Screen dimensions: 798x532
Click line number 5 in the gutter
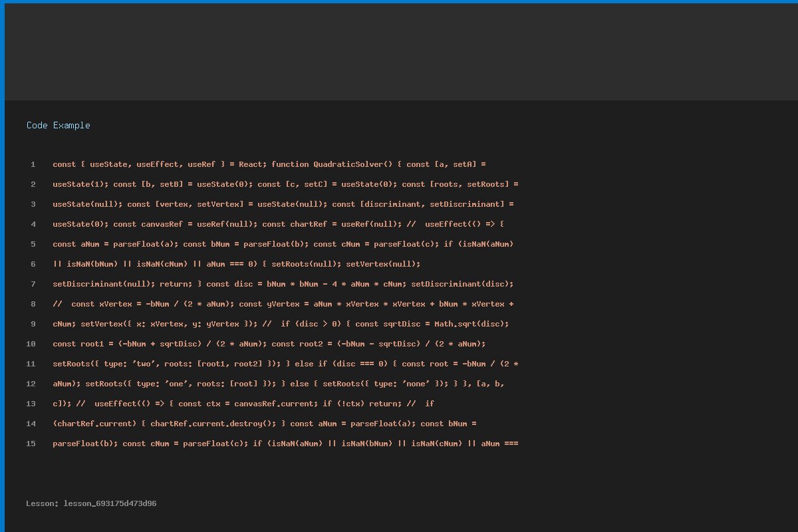click(33, 244)
